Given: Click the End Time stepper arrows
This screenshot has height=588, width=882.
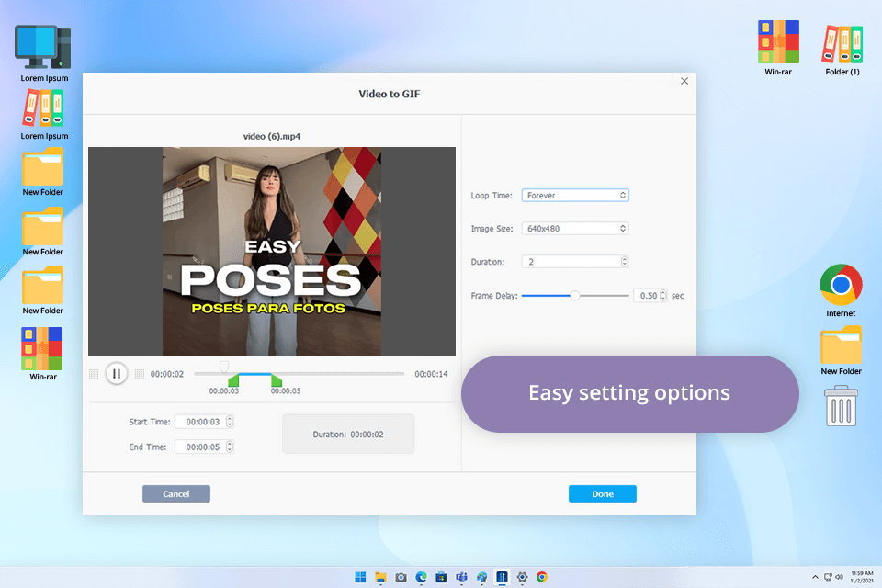Looking at the screenshot, I should [x=229, y=447].
